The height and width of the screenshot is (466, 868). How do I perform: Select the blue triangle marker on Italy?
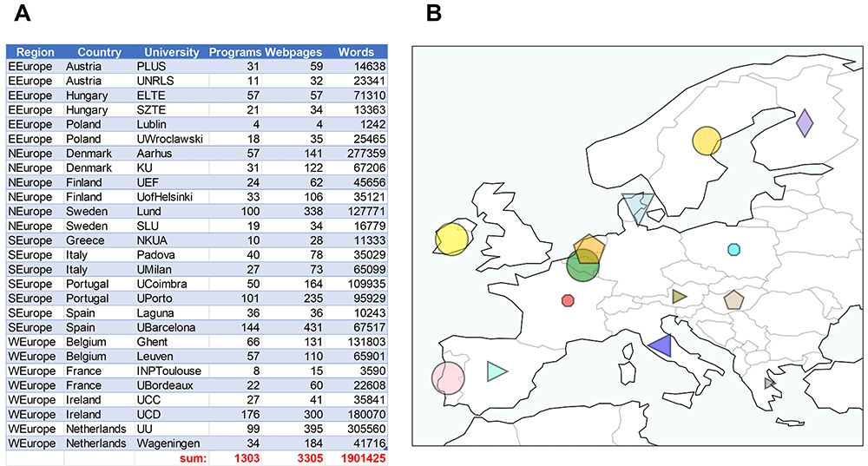pos(661,346)
